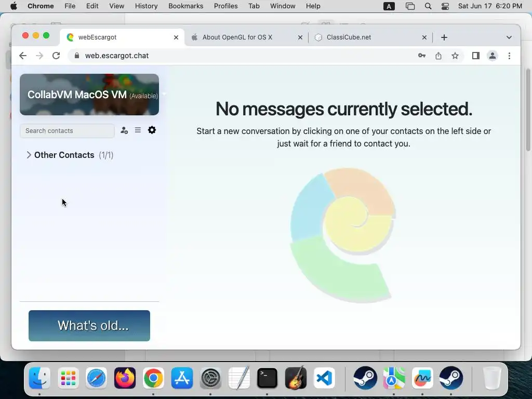Open the History menu
Viewport: 532px width, 399px height.
click(146, 6)
